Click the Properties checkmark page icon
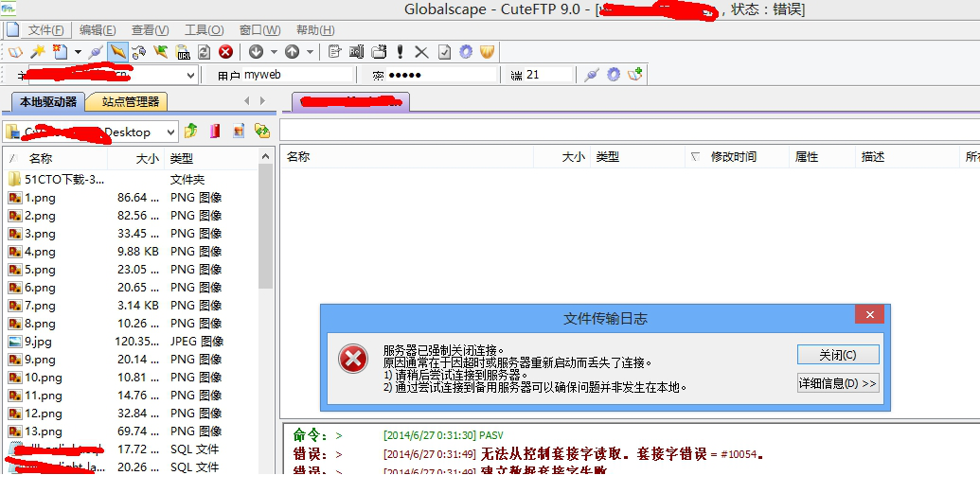Image resolution: width=980 pixels, height=493 pixels. click(x=444, y=52)
